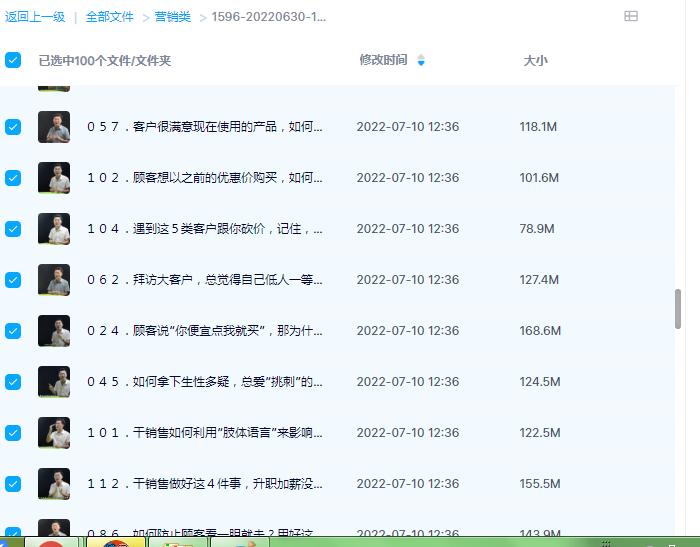Toggle checkbox for file 112
The width and height of the screenshot is (700, 547).
13,484
